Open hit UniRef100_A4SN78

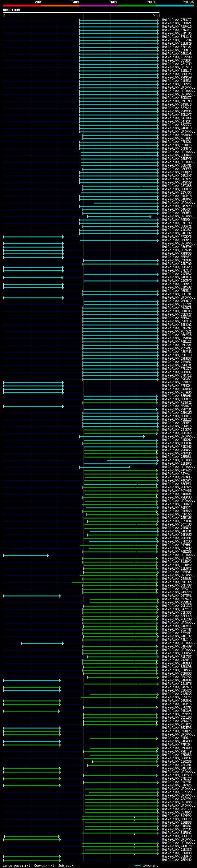[x=176, y=308]
